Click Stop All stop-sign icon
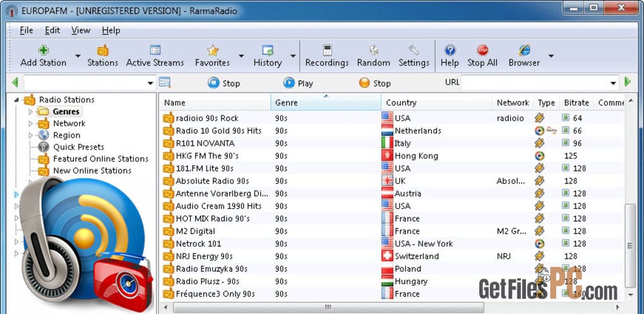 click(482, 50)
